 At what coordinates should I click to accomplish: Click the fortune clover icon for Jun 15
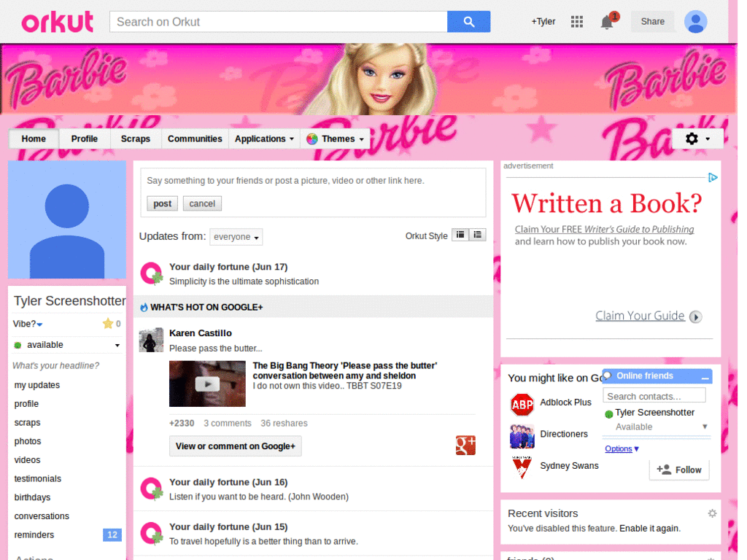tap(152, 534)
